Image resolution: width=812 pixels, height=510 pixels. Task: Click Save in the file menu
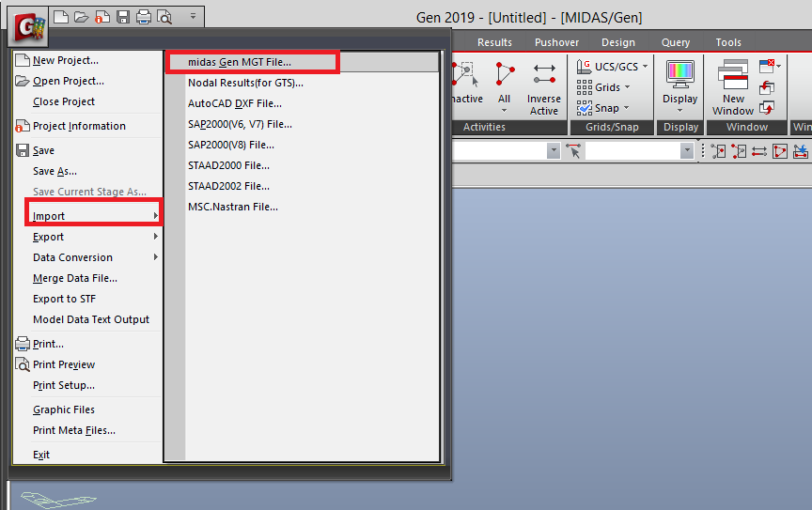88,150
